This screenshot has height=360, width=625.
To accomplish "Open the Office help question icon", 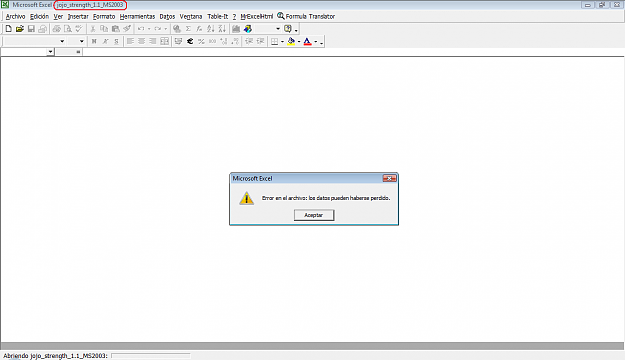I will pos(288,29).
